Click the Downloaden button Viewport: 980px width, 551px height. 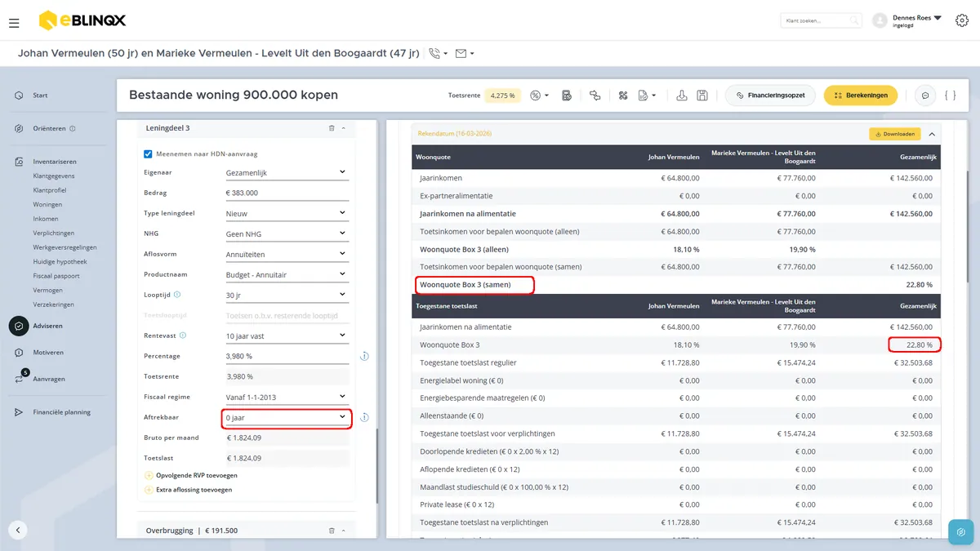(895, 134)
